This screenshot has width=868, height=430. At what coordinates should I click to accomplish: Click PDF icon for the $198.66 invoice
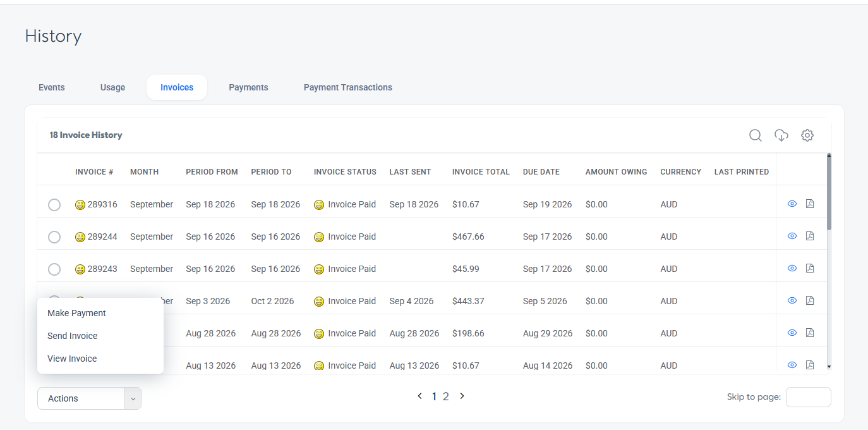click(x=810, y=333)
